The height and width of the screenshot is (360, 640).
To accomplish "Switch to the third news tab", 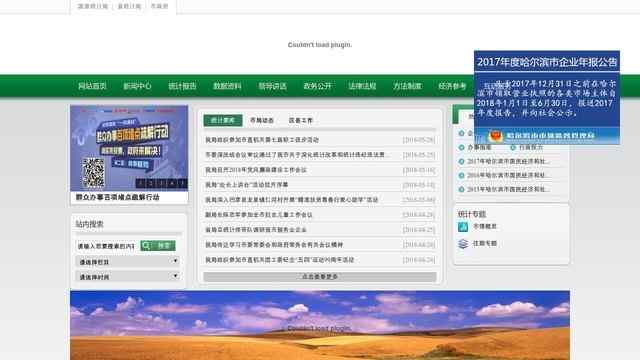I will coord(300,120).
